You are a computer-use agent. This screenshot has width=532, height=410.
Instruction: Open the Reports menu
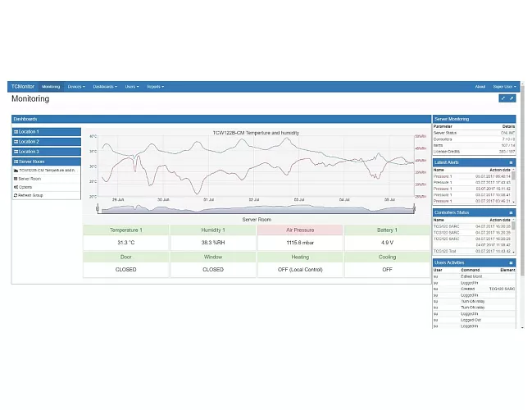(155, 86)
